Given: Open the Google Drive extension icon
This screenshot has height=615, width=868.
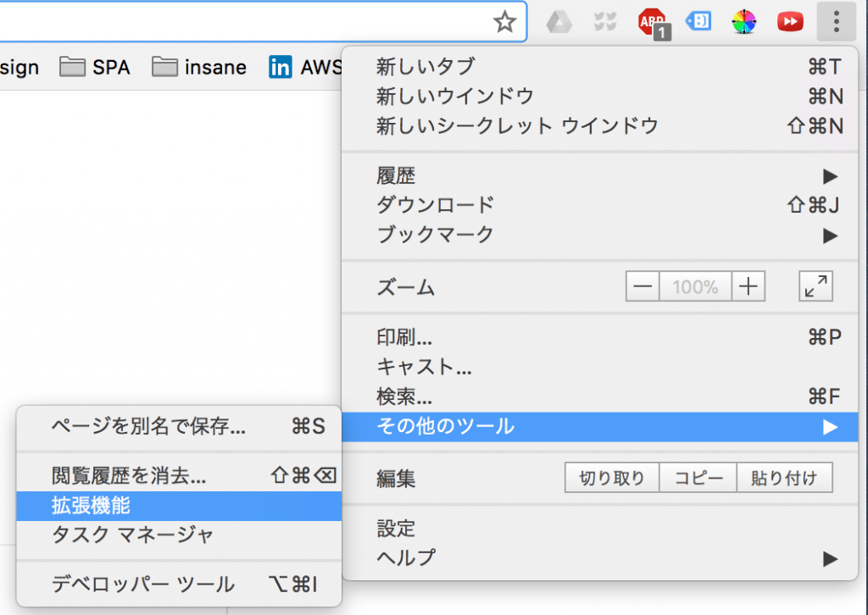Looking at the screenshot, I should (559, 22).
